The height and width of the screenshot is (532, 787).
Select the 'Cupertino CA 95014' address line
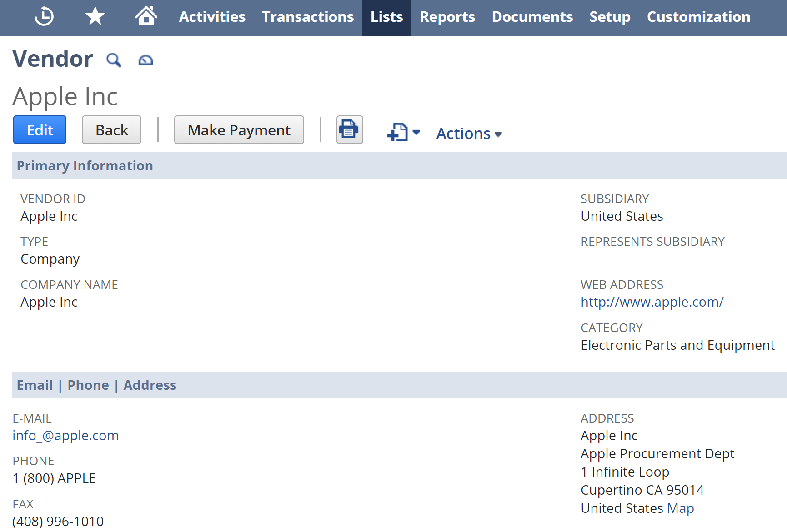point(642,490)
